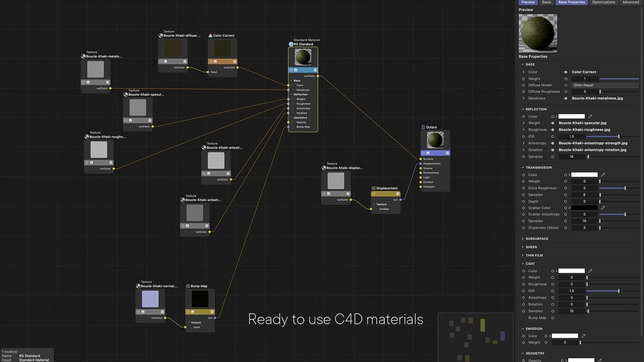Click the white Reflection Color swatch
This screenshot has width=644, height=362.
(572, 116)
